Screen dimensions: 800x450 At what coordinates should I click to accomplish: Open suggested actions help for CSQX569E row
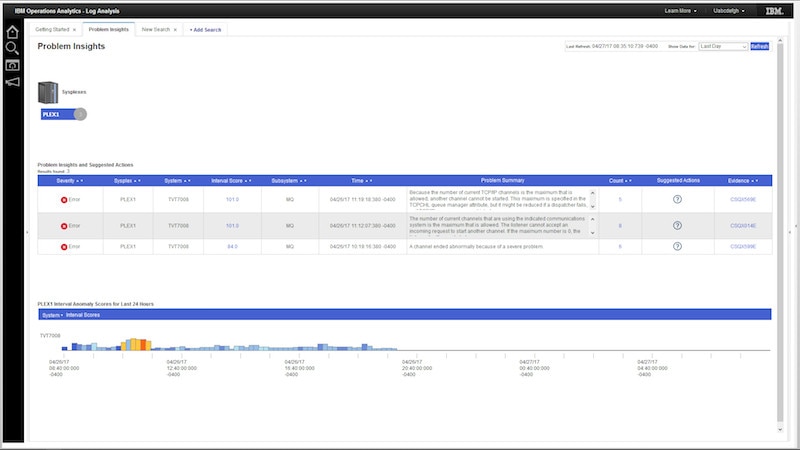tap(677, 199)
